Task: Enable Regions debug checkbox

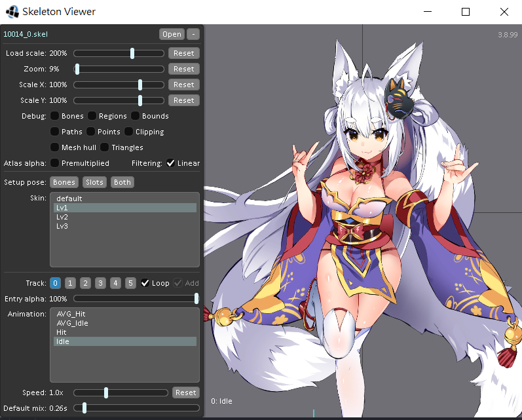Action: pos(92,116)
